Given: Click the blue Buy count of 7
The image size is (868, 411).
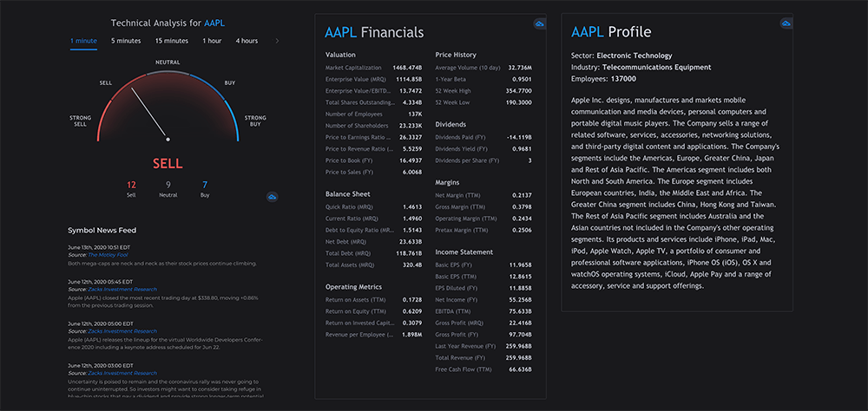Looking at the screenshot, I should 205,186.
